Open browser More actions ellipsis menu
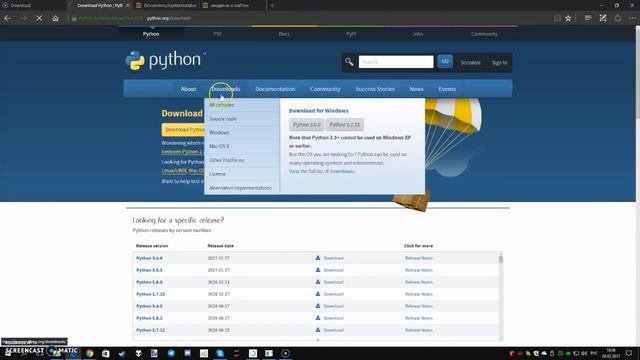This screenshot has width=640, height=360. (632, 18)
